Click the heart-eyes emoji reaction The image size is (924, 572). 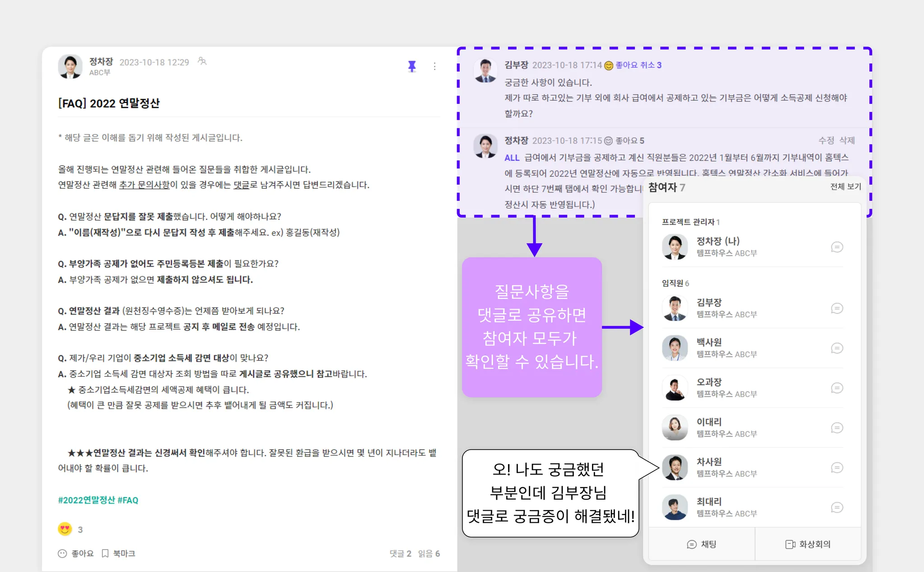[x=65, y=529]
